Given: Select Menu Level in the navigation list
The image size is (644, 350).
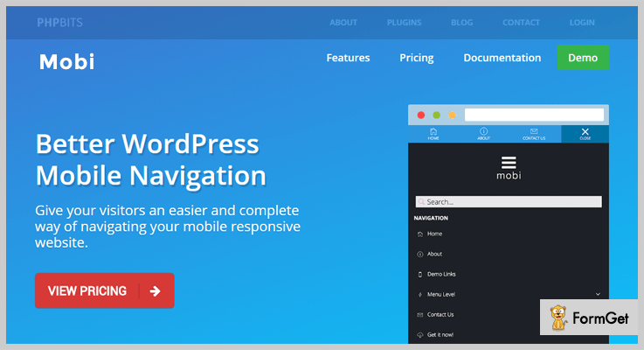Looking at the screenshot, I should pyautogui.click(x=441, y=294).
